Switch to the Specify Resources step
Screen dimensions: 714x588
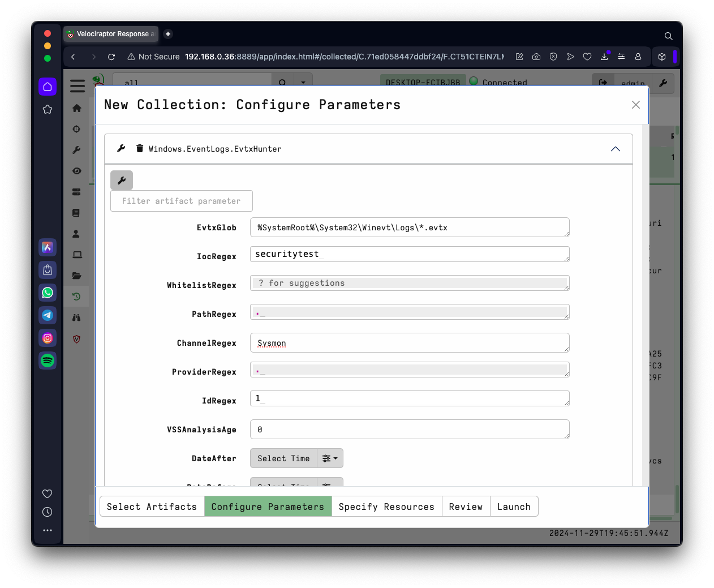(386, 507)
